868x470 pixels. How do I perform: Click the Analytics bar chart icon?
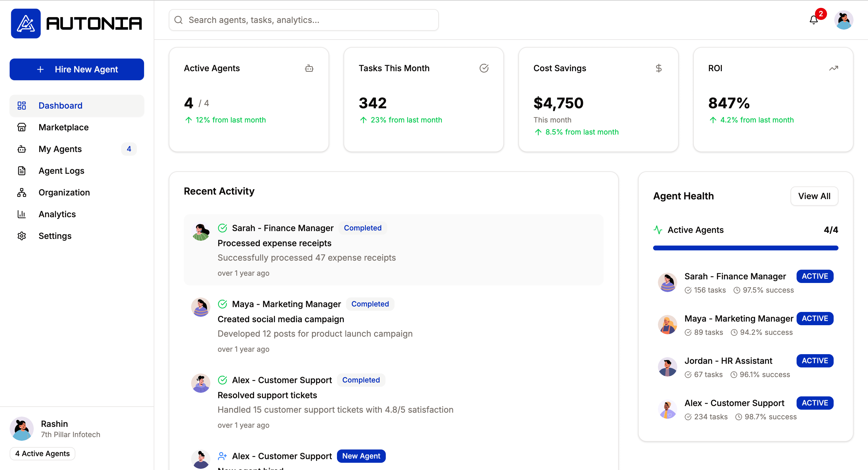pyautogui.click(x=22, y=214)
